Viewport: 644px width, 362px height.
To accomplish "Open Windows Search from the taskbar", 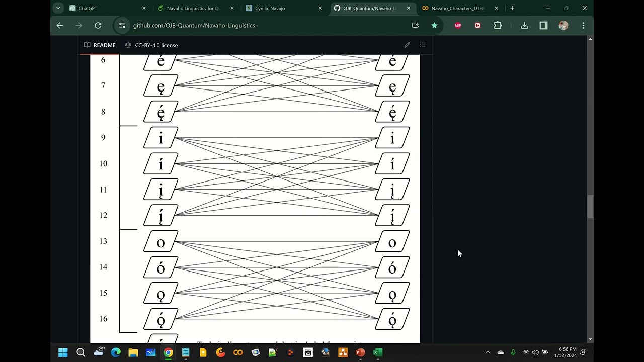I will 80,352.
